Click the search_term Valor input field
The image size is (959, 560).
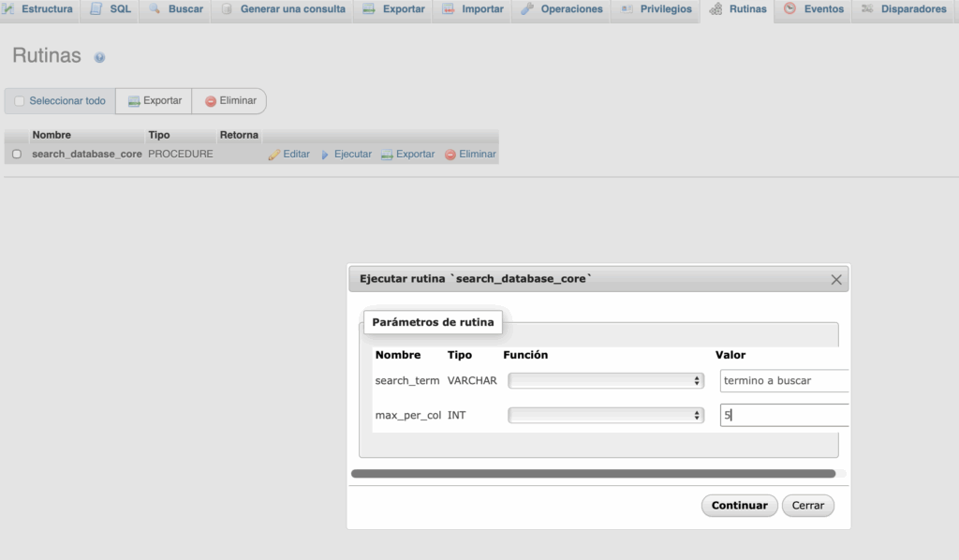[783, 380]
